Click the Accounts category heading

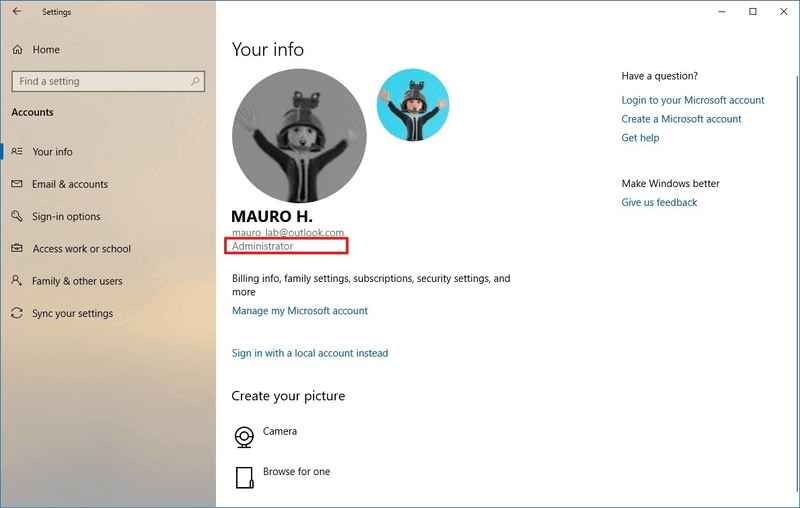click(32, 112)
